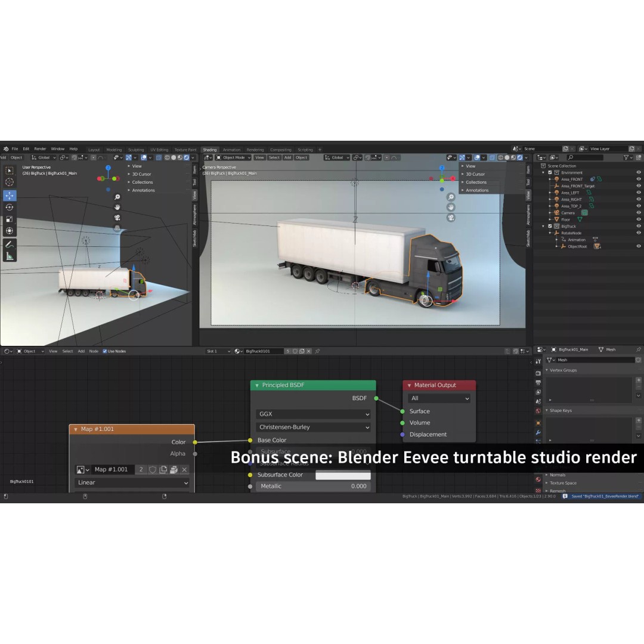Hide Camera with its eye icon
The image size is (644, 644).
coord(639,213)
